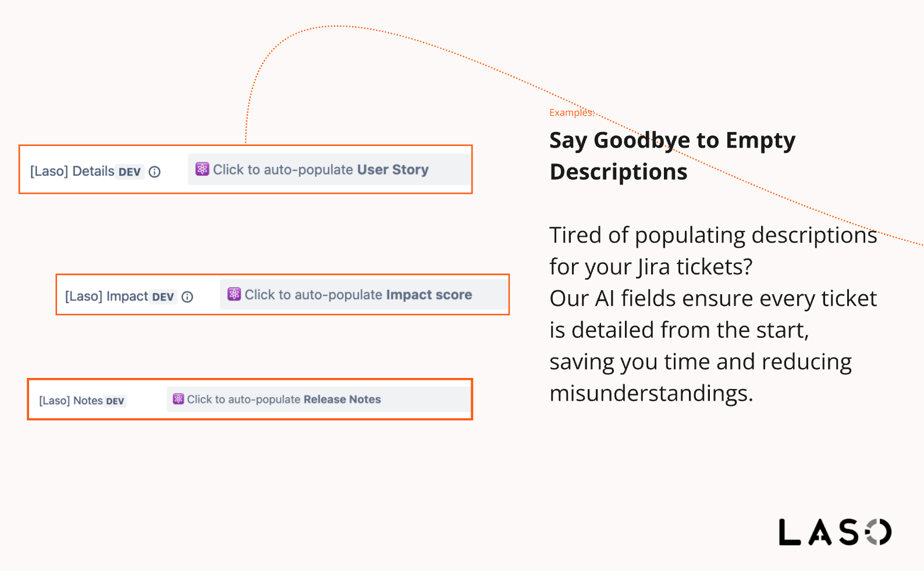Click the orange Examples label
This screenshot has height=571, width=924.
(x=572, y=112)
